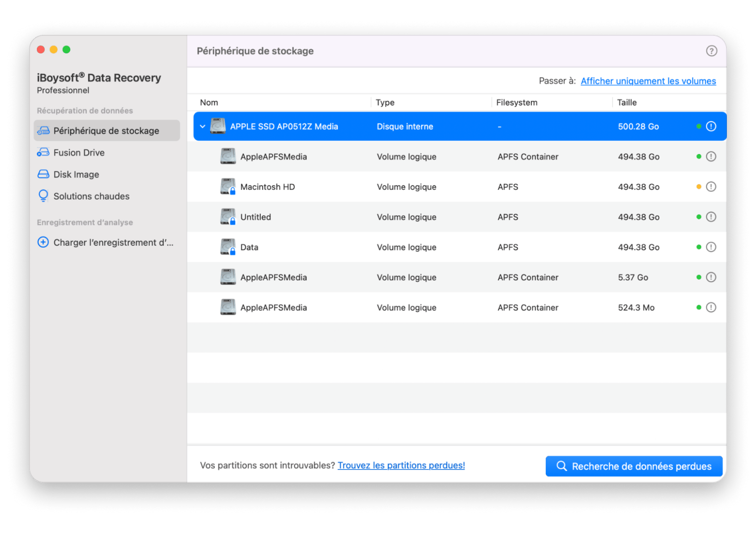
Task: Click 524.3 Mo size value
Action: (636, 307)
